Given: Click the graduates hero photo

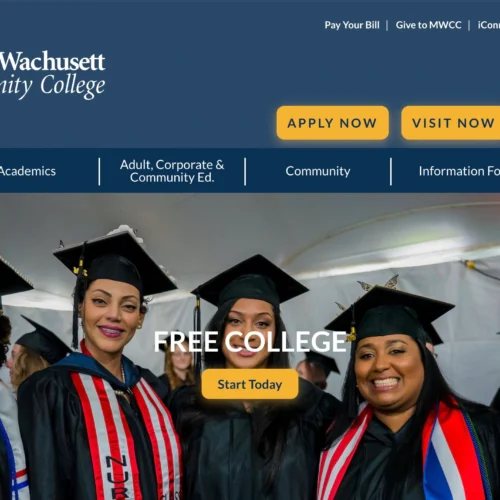Looking at the screenshot, I should (250, 347).
